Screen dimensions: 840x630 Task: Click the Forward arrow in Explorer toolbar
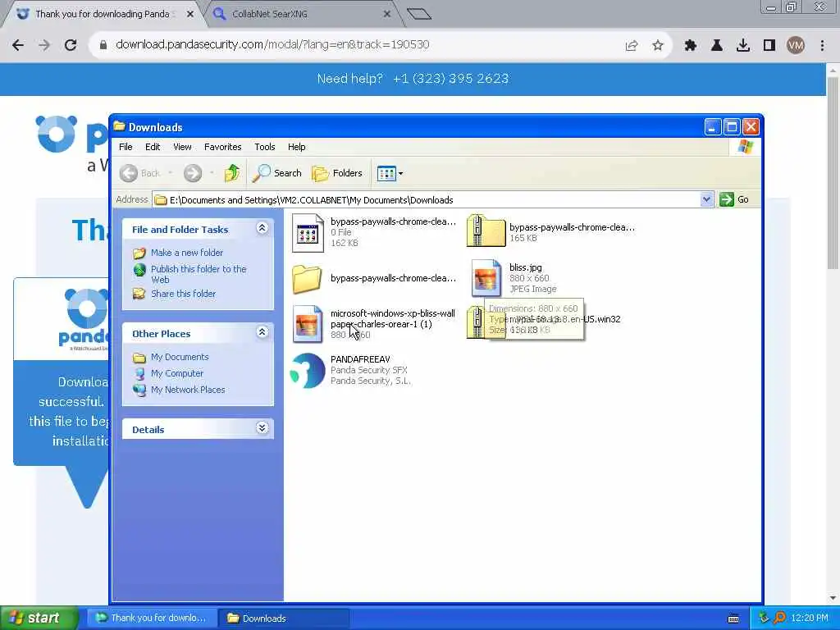193,173
